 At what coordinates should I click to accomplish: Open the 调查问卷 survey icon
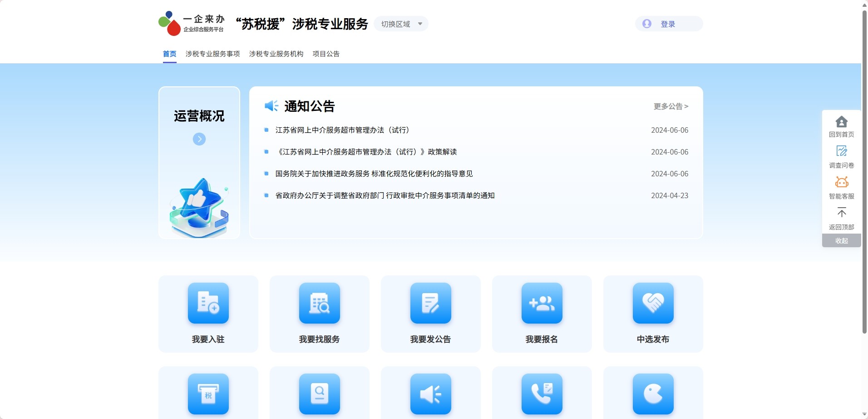[x=841, y=151]
